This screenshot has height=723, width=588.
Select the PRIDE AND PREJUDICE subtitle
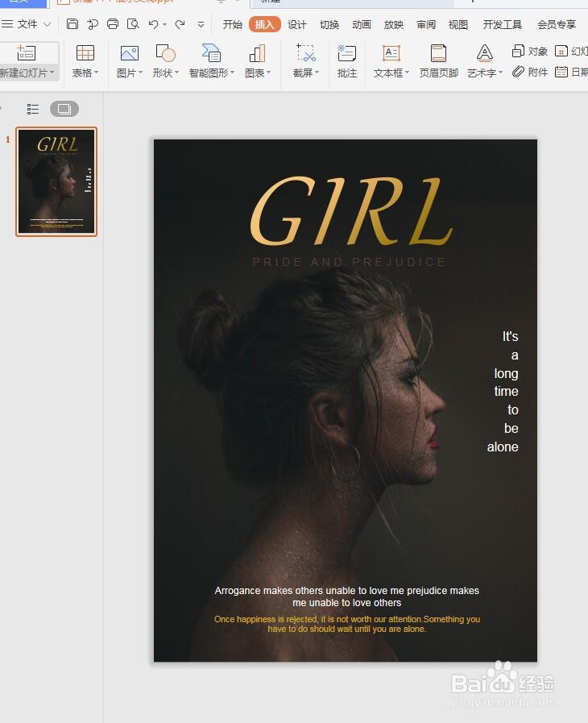point(349,262)
